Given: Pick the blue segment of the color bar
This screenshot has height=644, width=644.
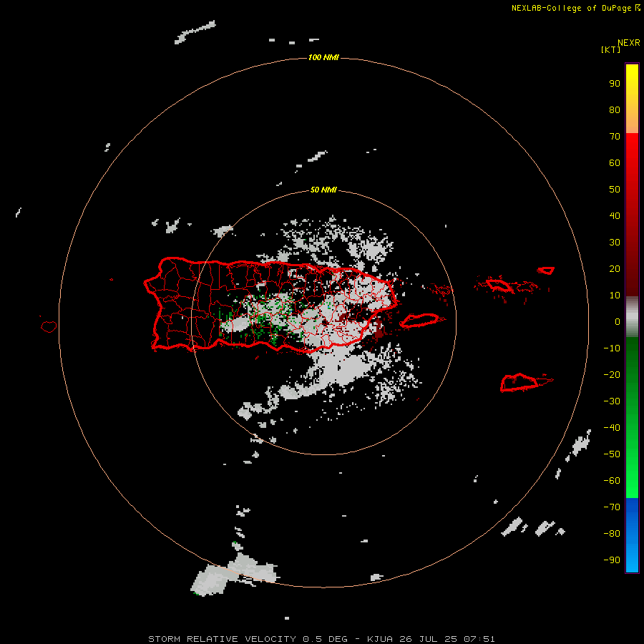Looking at the screenshot, I should (x=632, y=535).
